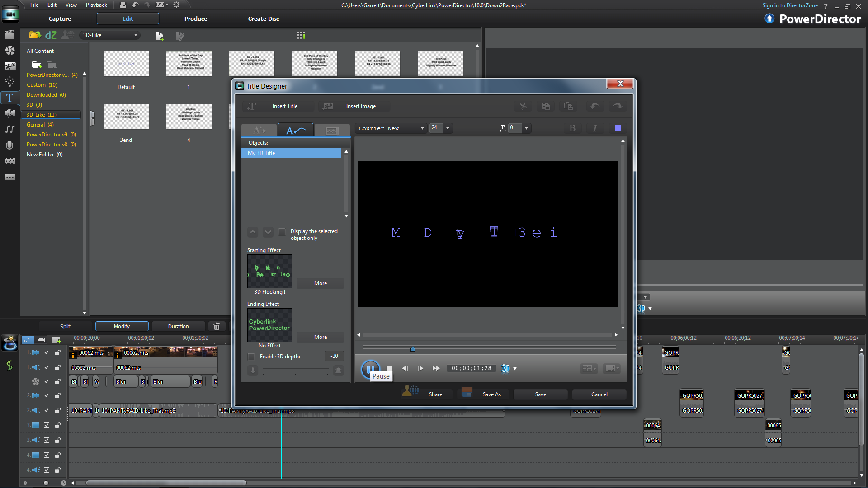Delete the selected timeline clip with trash icon
The height and width of the screenshot is (488, 868).
(217, 326)
